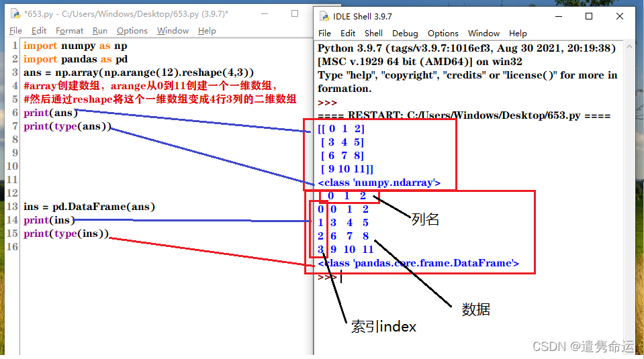
Task: Open the Window menu in the 653.py editor
Action: (x=173, y=31)
